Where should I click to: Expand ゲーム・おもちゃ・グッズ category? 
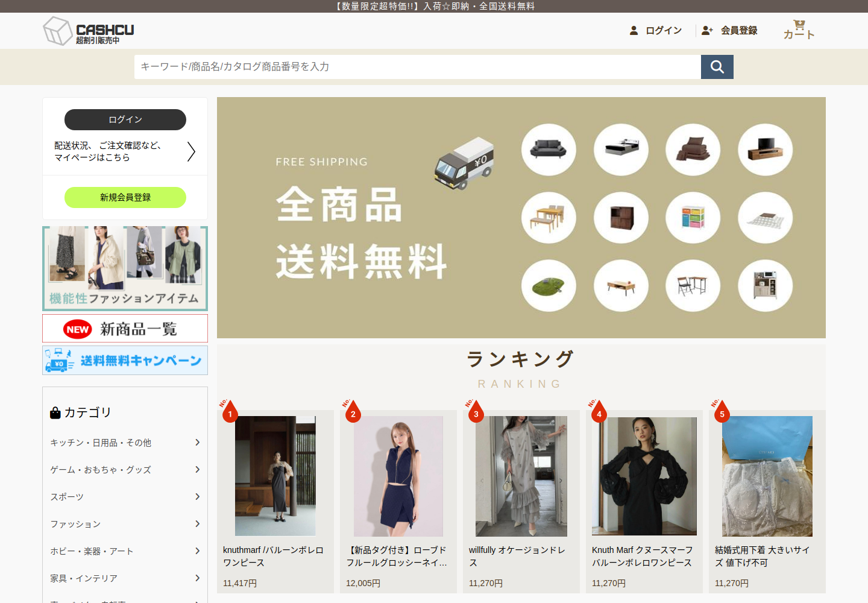125,470
